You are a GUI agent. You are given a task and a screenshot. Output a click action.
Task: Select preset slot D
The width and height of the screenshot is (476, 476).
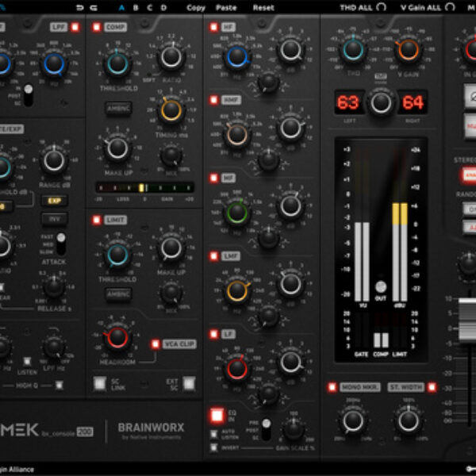[x=163, y=8]
